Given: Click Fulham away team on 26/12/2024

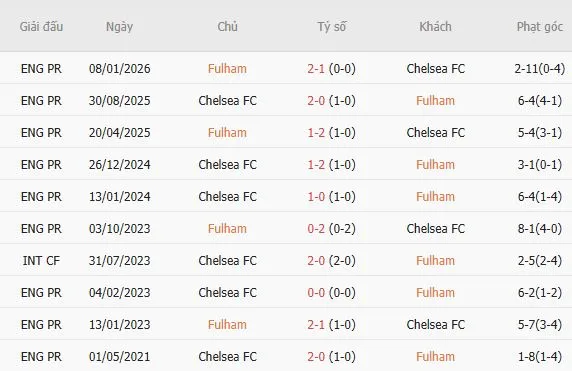Looking at the screenshot, I should click(x=436, y=165).
